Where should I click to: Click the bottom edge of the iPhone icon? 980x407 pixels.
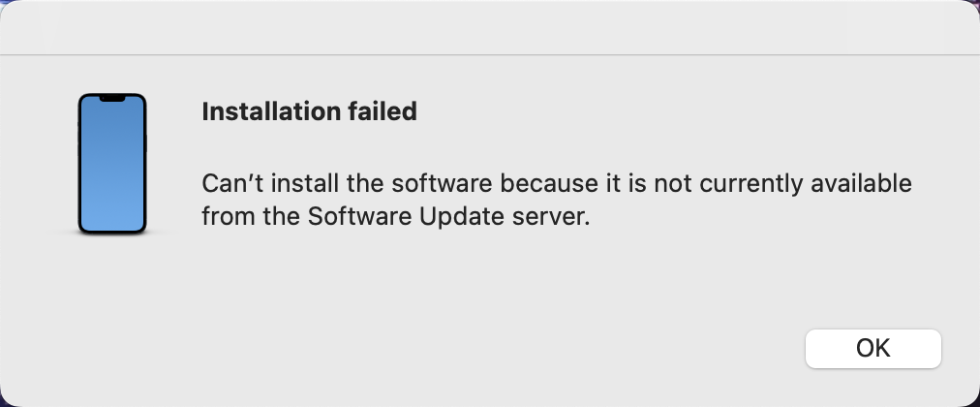click(112, 232)
